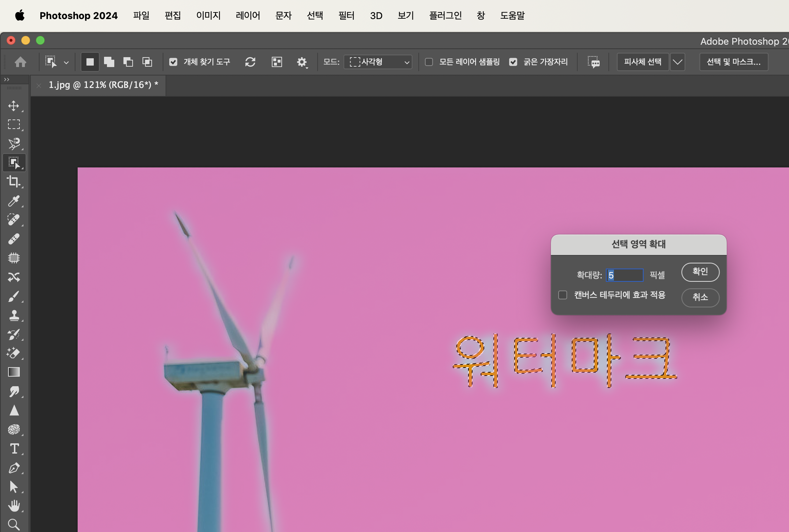This screenshot has height=532, width=789.
Task: Select the Crop tool
Action: 14,182
